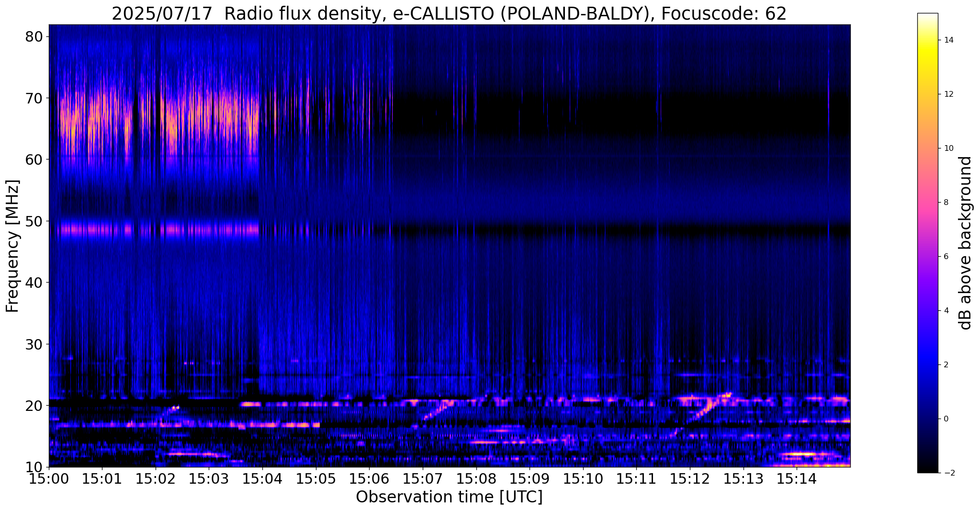Click the 15:11 time tick label
This screenshot has width=980, height=511.
point(636,479)
